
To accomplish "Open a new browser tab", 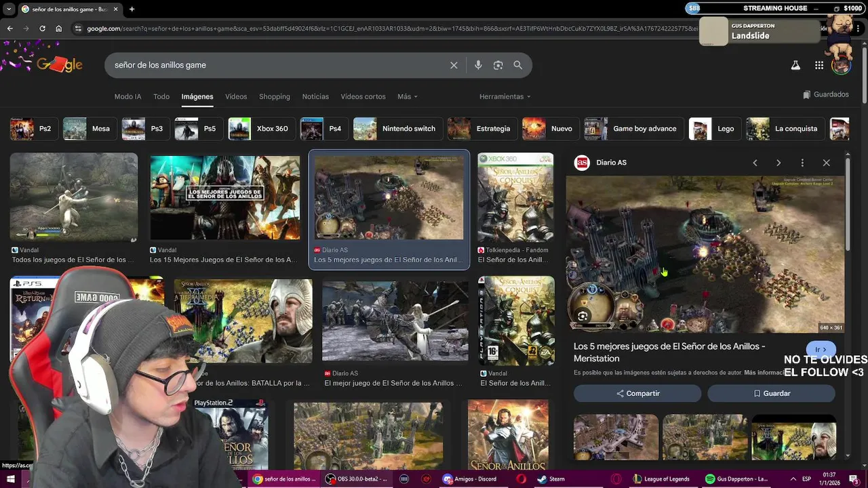I will point(132,9).
